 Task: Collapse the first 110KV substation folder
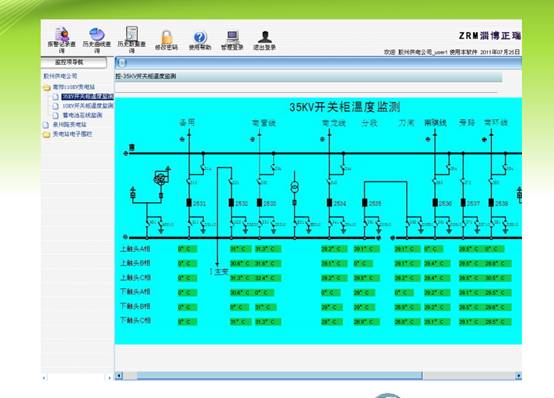47,88
